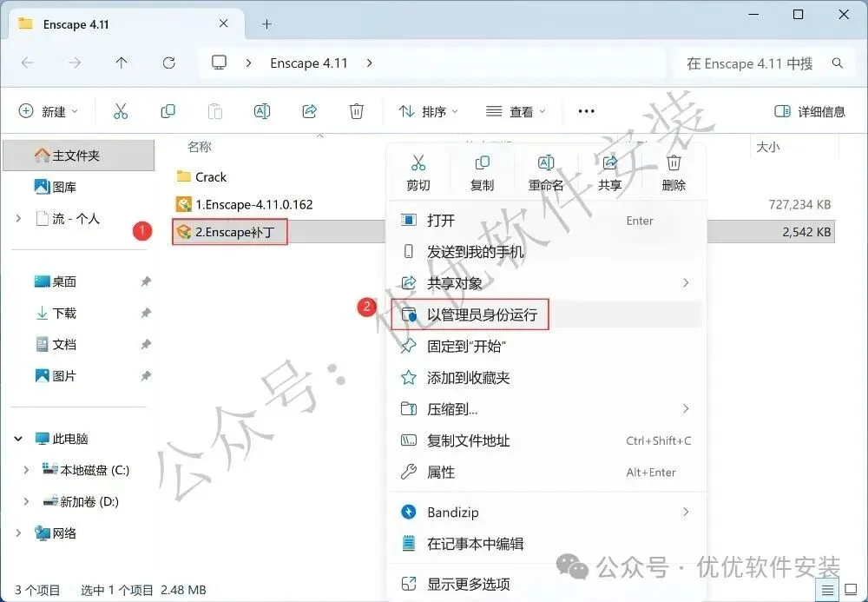Click the Copy icon in the toolbar
Viewport: 868px width, 602px height.
[168, 111]
